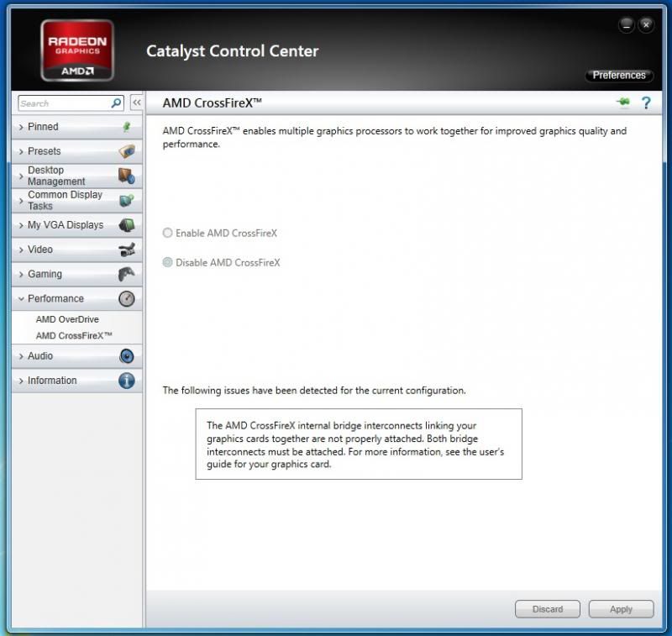Click the CrossFireX bridge issue message box

pyautogui.click(x=359, y=444)
